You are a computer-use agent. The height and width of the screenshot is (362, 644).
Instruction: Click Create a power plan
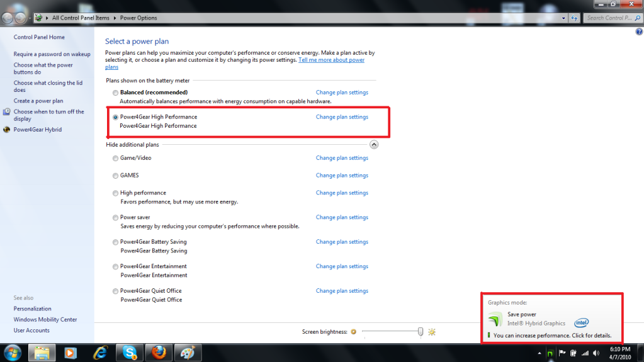click(x=38, y=101)
